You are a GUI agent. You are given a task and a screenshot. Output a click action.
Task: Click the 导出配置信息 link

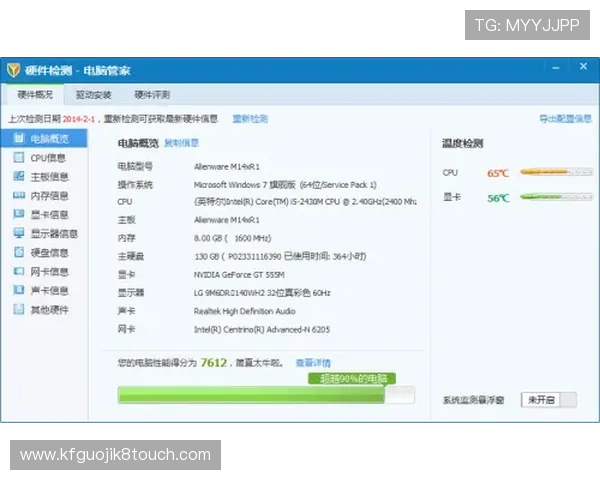pos(565,119)
